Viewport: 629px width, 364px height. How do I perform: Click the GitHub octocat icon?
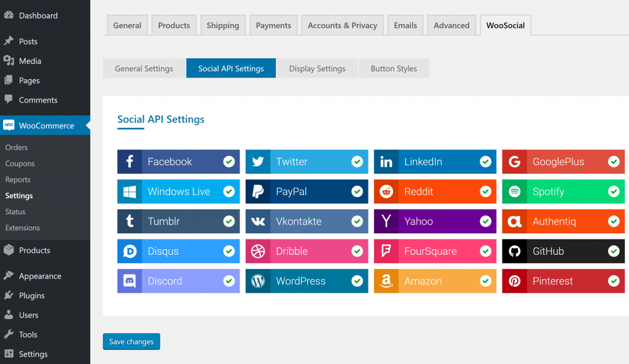(x=514, y=251)
